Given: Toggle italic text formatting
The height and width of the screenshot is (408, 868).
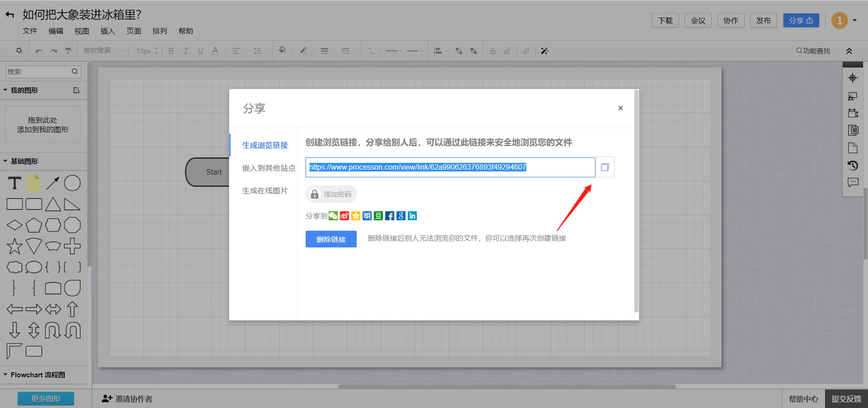Looking at the screenshot, I should point(185,51).
